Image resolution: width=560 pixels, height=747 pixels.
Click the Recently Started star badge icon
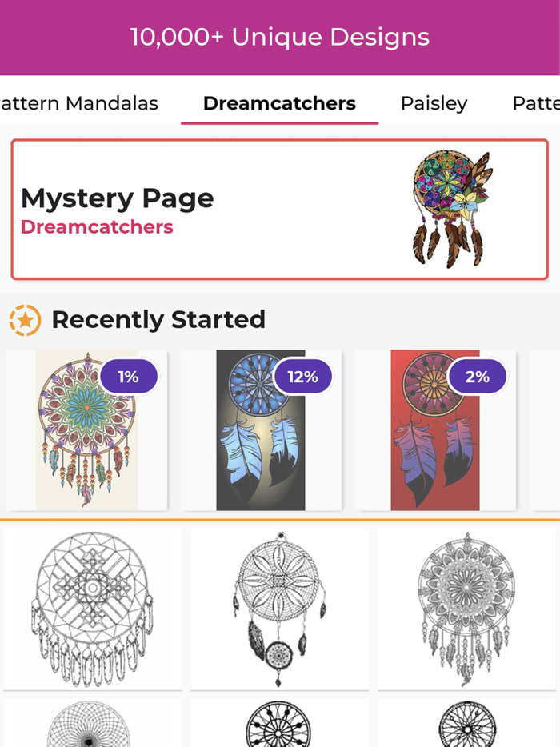[x=25, y=318]
